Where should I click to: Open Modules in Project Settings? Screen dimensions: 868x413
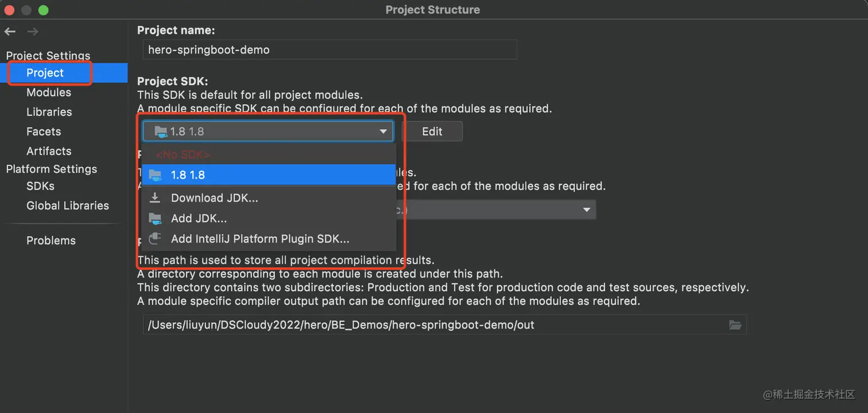[x=49, y=92]
